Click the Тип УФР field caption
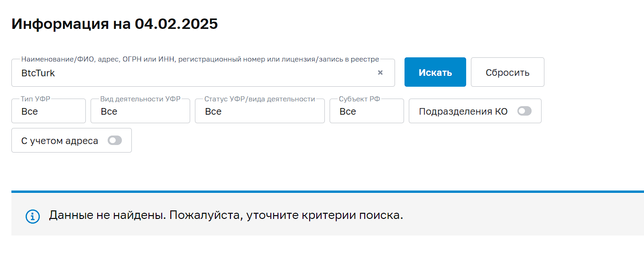 36,99
